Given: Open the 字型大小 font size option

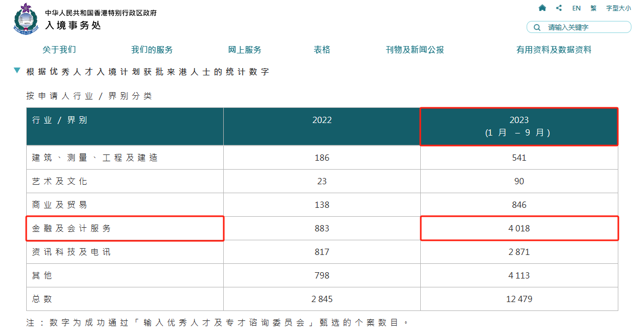Looking at the screenshot, I should [x=618, y=8].
